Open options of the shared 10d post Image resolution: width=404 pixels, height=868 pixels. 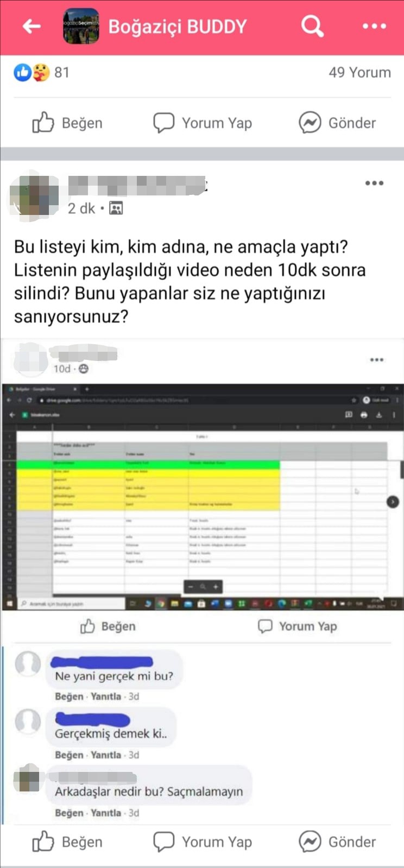pyautogui.click(x=377, y=360)
